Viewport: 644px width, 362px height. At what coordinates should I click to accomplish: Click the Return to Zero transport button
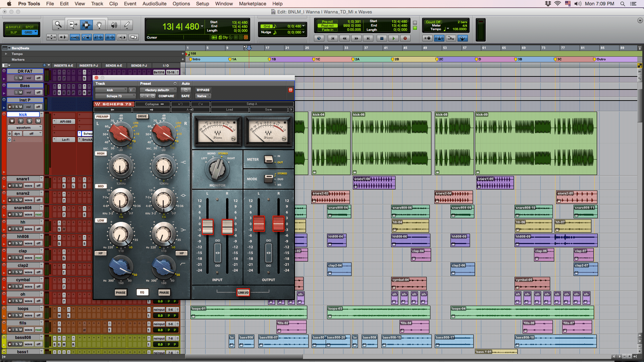coord(333,38)
